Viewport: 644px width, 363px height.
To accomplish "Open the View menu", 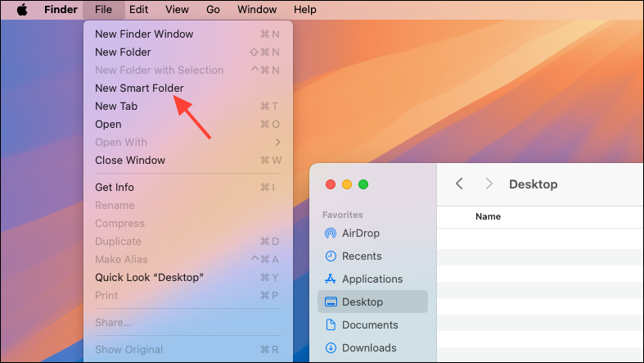I will pos(177,10).
